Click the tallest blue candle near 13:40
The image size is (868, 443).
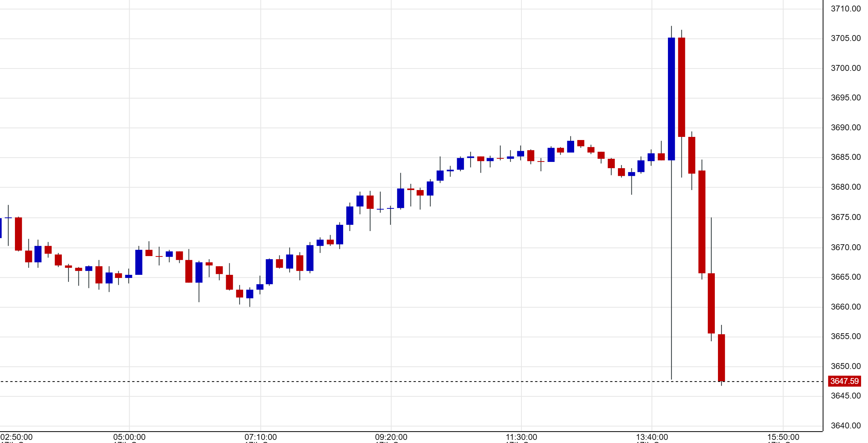pyautogui.click(x=671, y=99)
